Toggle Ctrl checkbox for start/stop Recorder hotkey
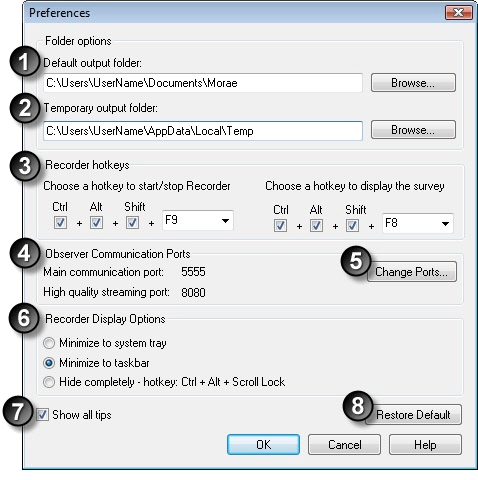This screenshot has width=478, height=480. pos(60,223)
